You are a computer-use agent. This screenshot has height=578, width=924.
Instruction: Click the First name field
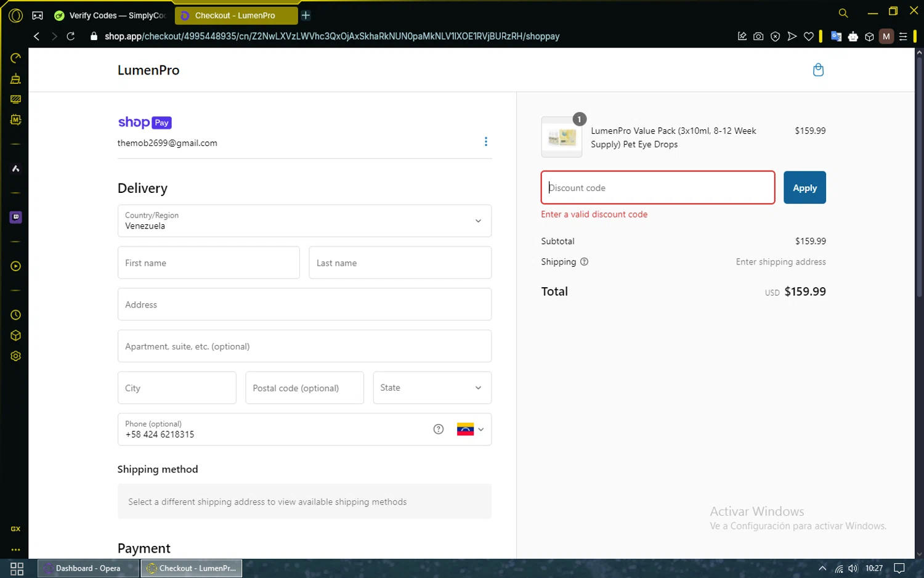coord(209,263)
